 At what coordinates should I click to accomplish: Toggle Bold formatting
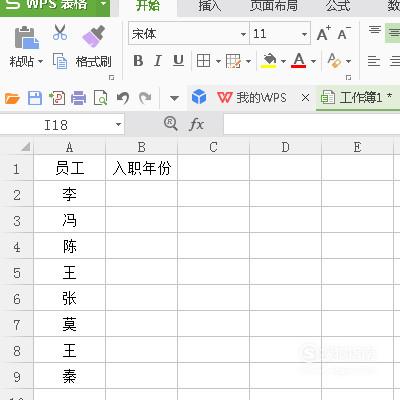tap(138, 61)
